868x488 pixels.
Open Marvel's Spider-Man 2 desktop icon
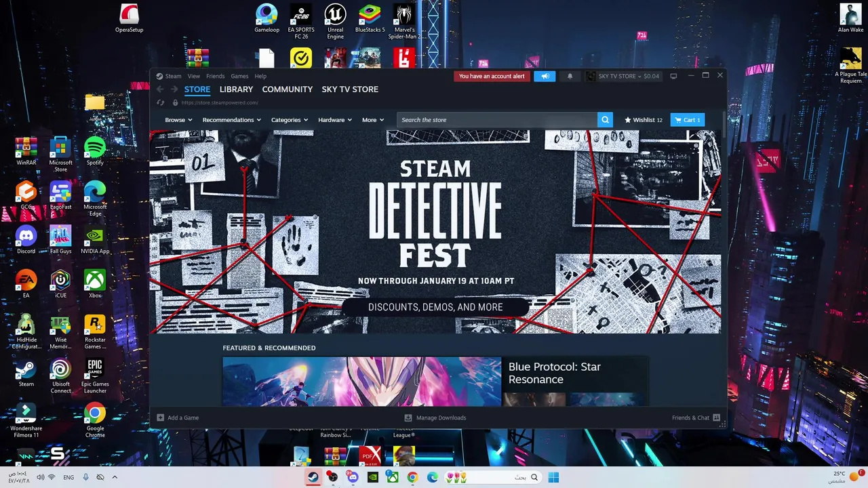pyautogui.click(x=404, y=21)
